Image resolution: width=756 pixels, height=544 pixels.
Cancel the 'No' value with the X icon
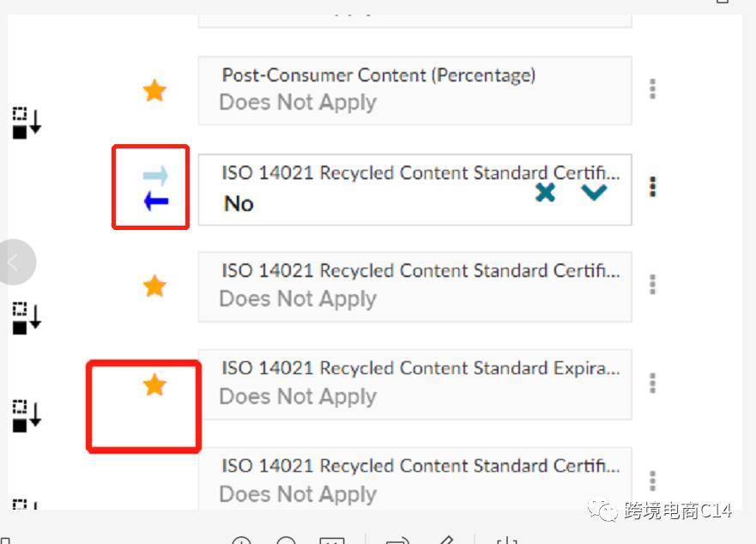point(545,192)
